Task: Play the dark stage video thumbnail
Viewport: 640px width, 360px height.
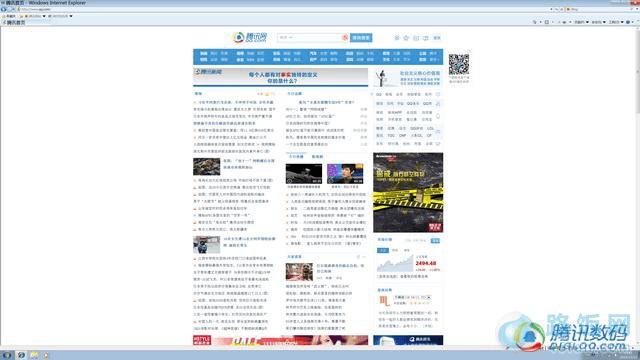Action: (x=304, y=174)
